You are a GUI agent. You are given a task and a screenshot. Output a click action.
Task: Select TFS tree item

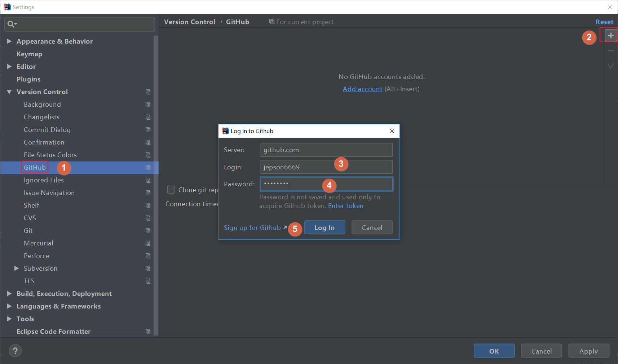[x=29, y=281]
